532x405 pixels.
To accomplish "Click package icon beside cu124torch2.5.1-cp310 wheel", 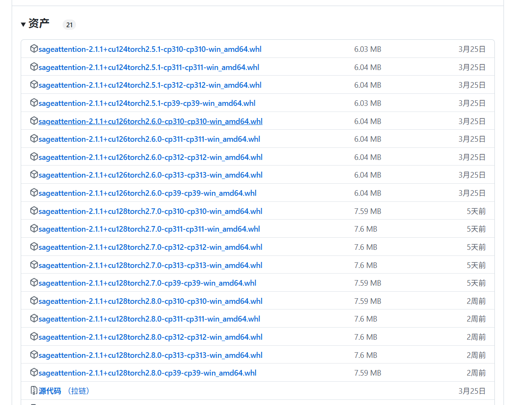I will coord(34,49).
